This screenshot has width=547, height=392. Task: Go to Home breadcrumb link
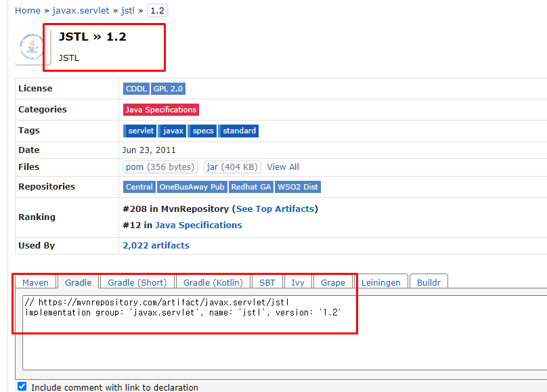28,10
